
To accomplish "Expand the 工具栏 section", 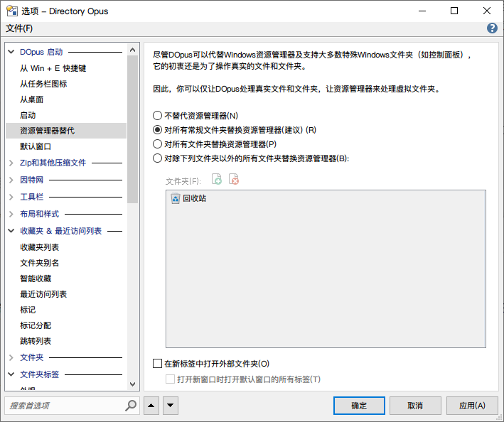I will pos(11,197).
